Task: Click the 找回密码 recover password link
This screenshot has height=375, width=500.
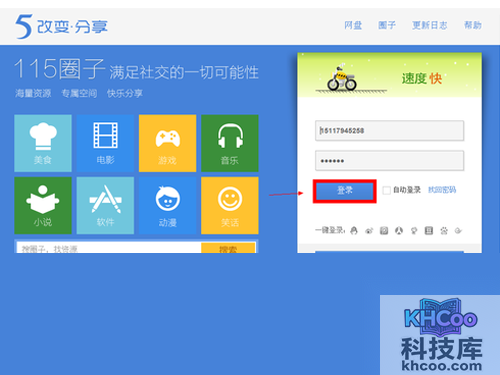Action: tap(442, 190)
